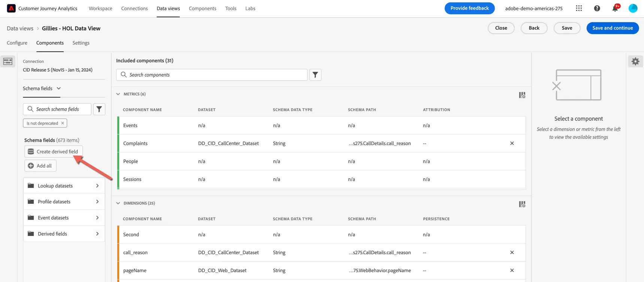Collapse the Dimensions section

pyautogui.click(x=118, y=203)
